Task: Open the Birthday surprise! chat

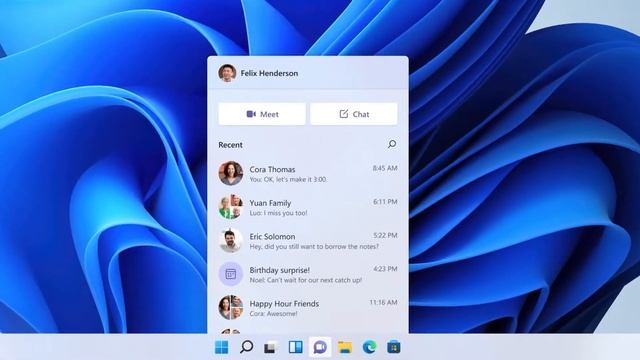Action: [x=308, y=274]
